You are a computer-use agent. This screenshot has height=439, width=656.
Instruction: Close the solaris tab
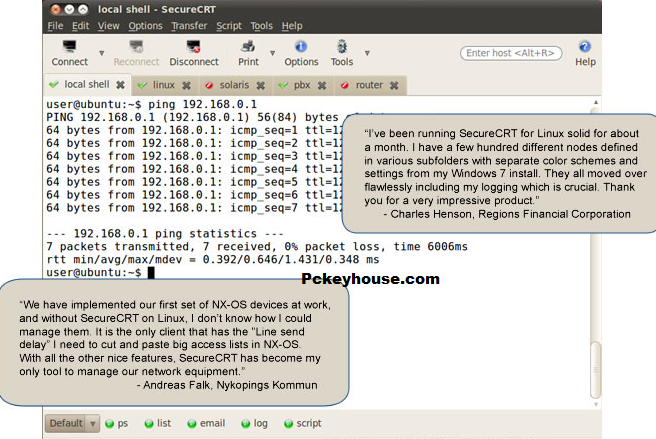point(261,85)
